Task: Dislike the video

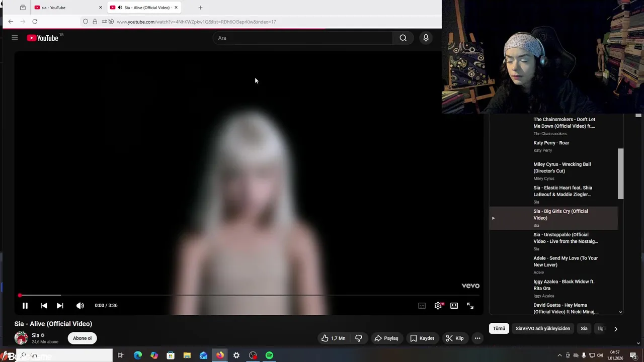Action: [359, 338]
